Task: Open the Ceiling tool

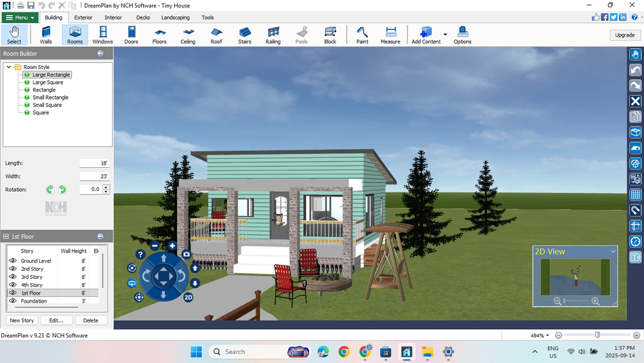Action: 188,35
